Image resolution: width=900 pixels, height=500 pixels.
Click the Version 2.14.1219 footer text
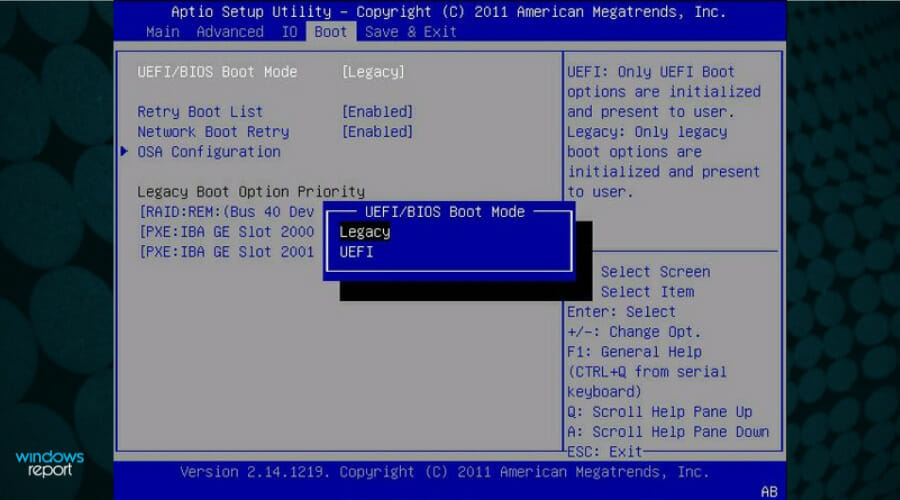pos(444,472)
